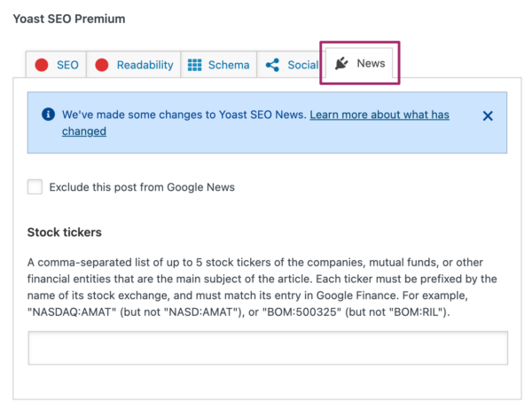
Task: Dismiss the Yoast SEO News notice
Action: 488,115
